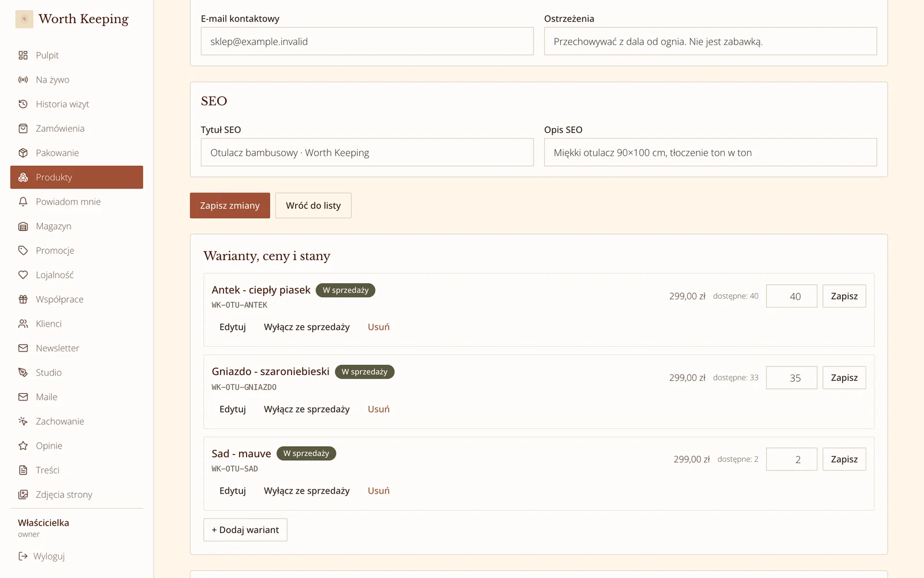Open the Studio pen icon
The width and height of the screenshot is (924, 578).
click(x=23, y=373)
